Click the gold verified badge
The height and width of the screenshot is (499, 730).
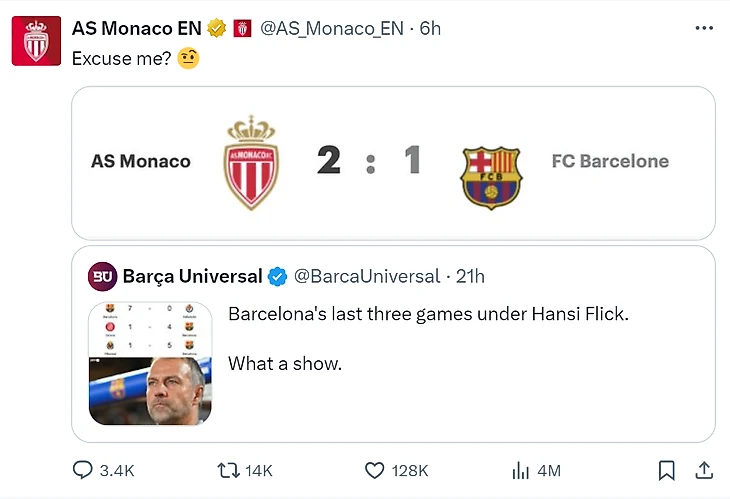pos(217,29)
